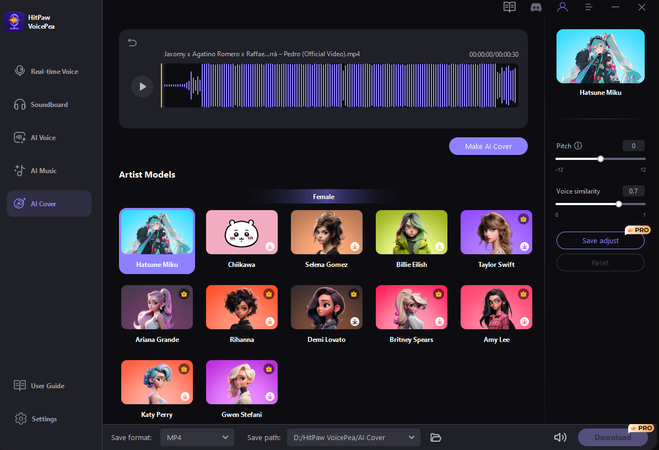This screenshot has width=659, height=450.
Task: Open the save path folder icon
Action: pyautogui.click(x=435, y=437)
